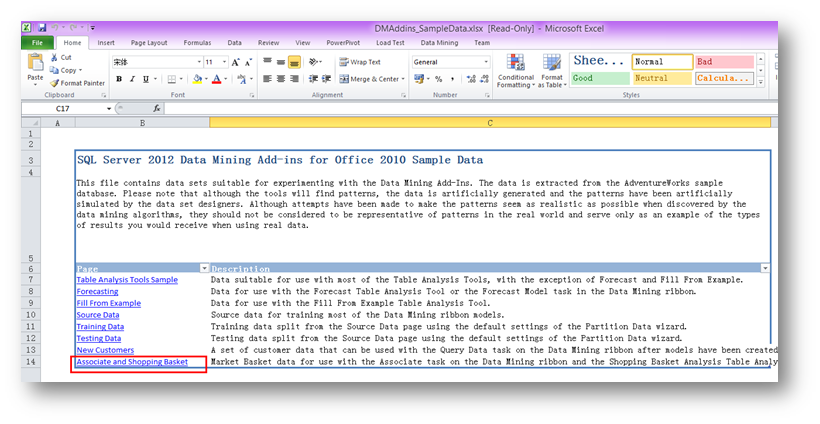Switch to the Data Mining tab
The image size is (820, 424).
click(x=439, y=43)
